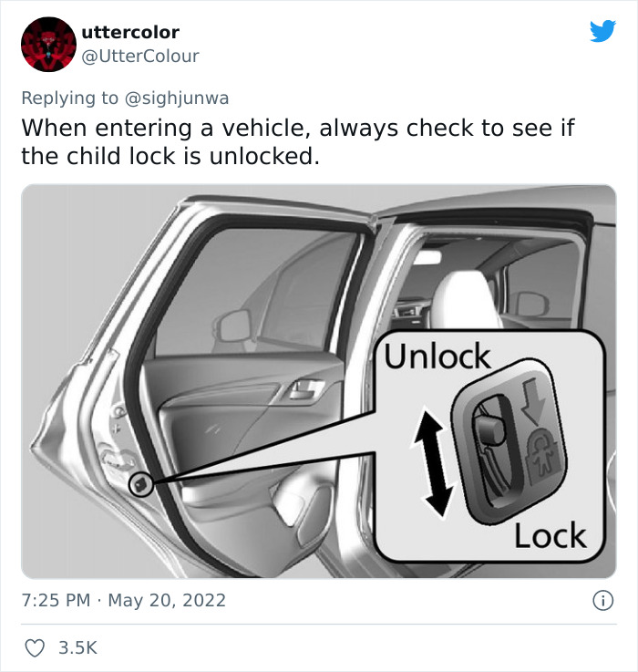Click the Twitter bird logo
This screenshot has height=672, width=638.
[x=602, y=31]
